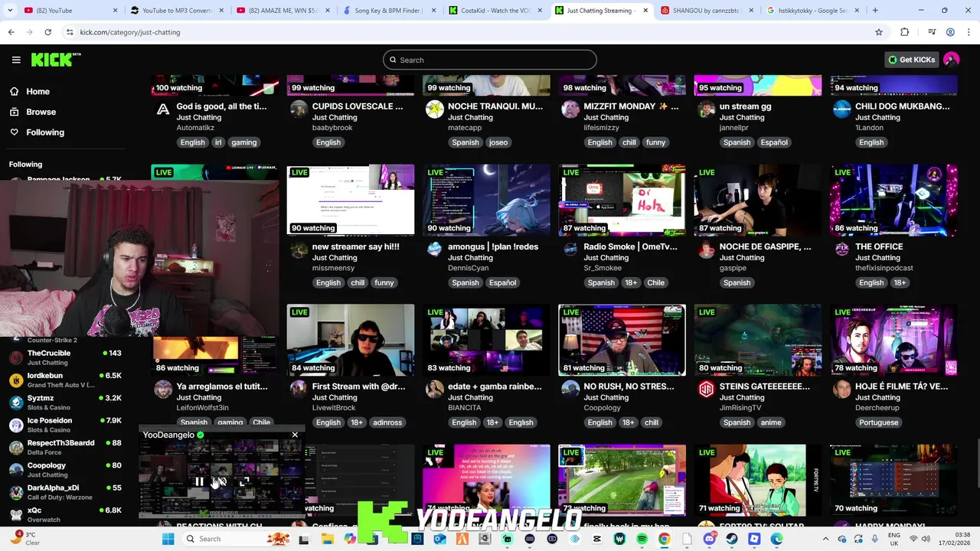This screenshot has width=980, height=551.
Task: Open Following in the sidebar
Action: coord(45,132)
